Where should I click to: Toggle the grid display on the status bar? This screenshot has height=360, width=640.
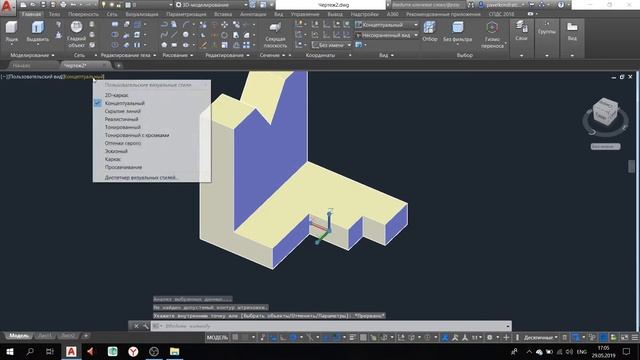235,337
